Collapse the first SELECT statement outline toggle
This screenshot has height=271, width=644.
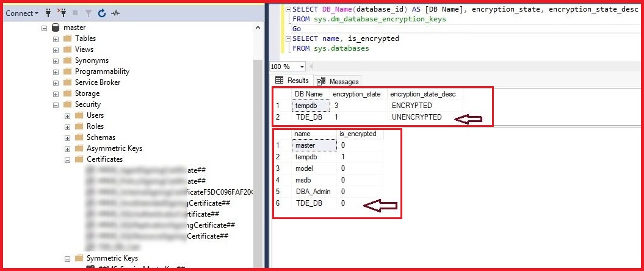tap(288, 9)
